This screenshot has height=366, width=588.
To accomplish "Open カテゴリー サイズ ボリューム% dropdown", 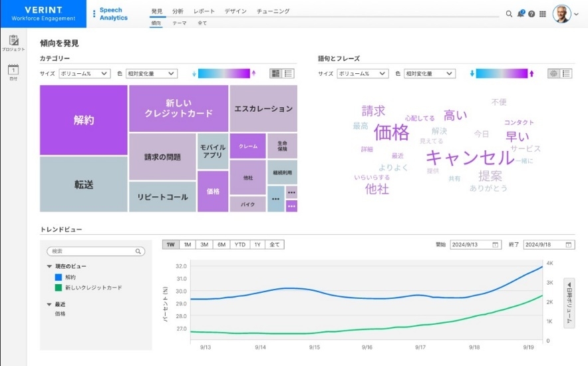I will tap(84, 74).
